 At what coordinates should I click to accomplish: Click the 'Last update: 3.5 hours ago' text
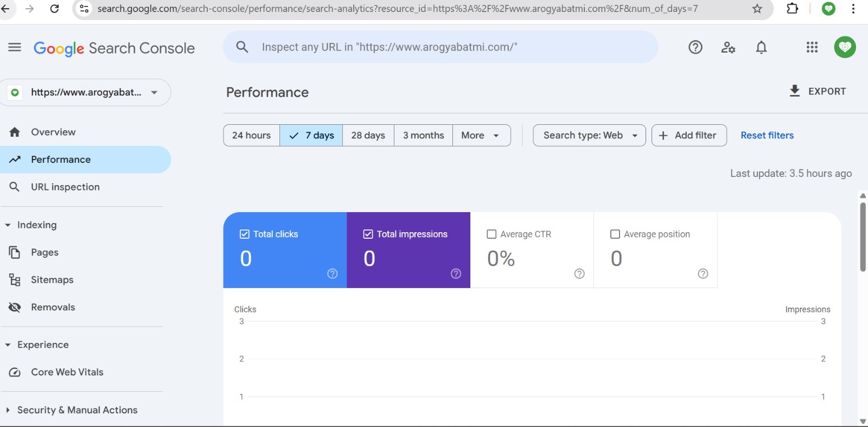point(791,173)
